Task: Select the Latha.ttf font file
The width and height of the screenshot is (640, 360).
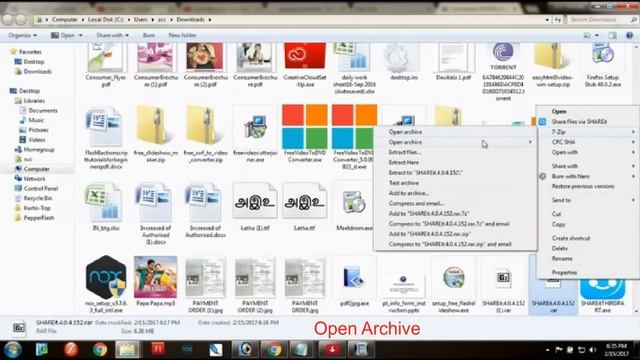Action: [305, 202]
